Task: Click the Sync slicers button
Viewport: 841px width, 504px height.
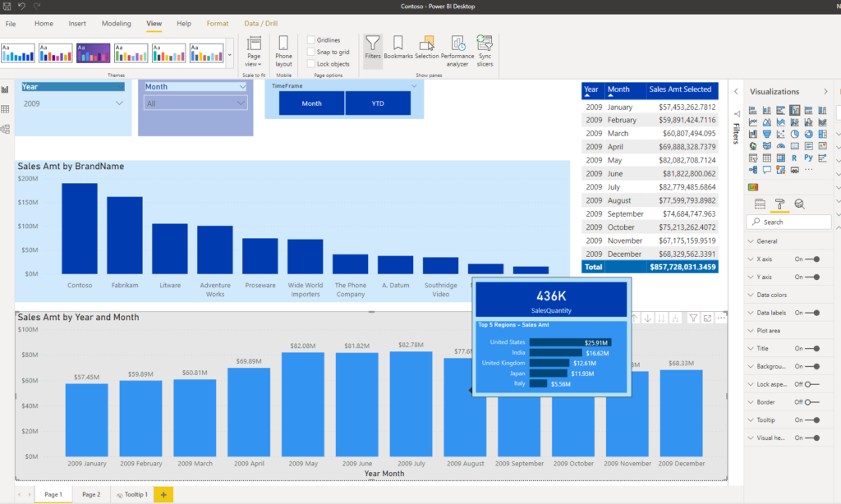Action: [x=485, y=51]
